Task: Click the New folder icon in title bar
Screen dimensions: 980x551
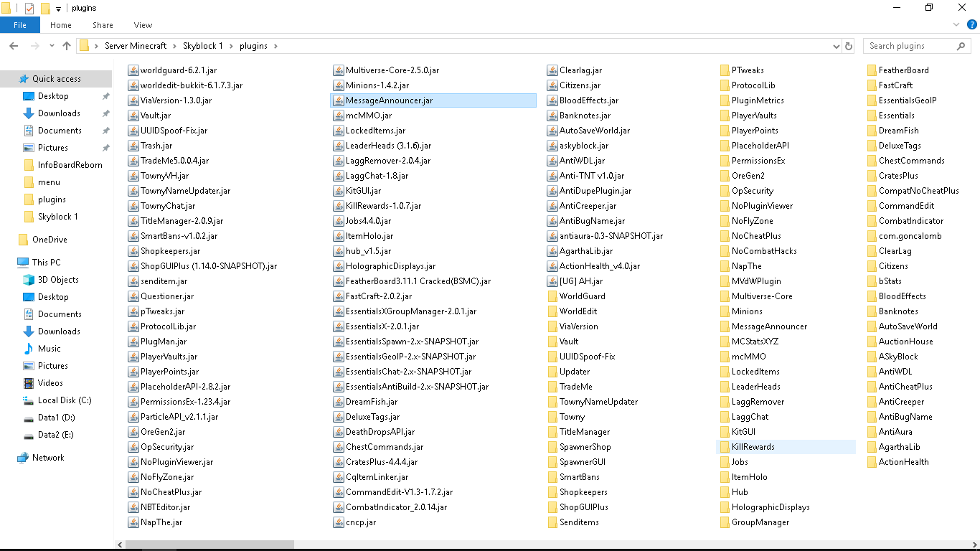Action: point(45,9)
